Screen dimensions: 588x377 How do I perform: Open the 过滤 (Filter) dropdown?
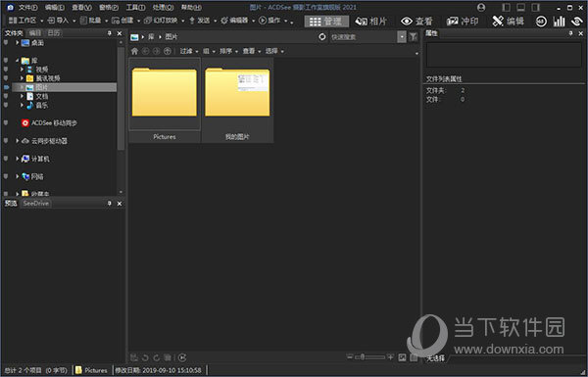click(188, 51)
